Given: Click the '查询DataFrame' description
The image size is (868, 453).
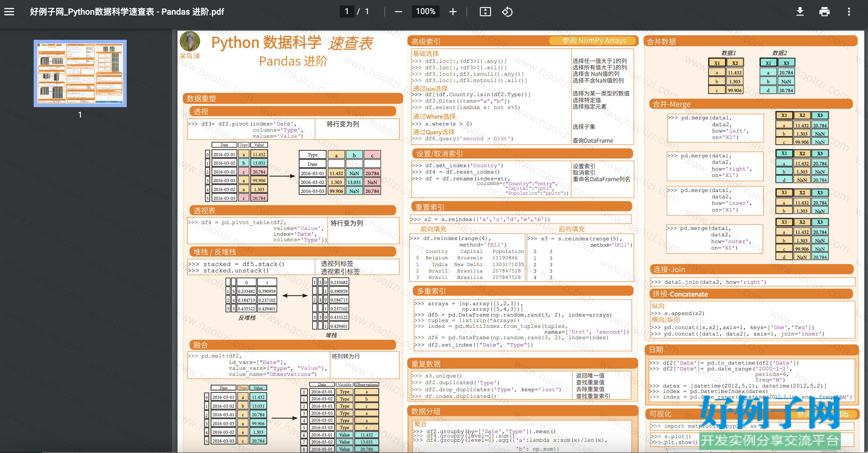Looking at the screenshot, I should (x=593, y=140).
